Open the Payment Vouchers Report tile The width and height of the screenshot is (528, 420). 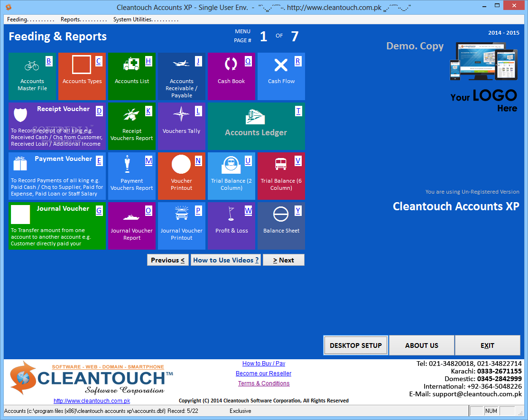click(132, 176)
